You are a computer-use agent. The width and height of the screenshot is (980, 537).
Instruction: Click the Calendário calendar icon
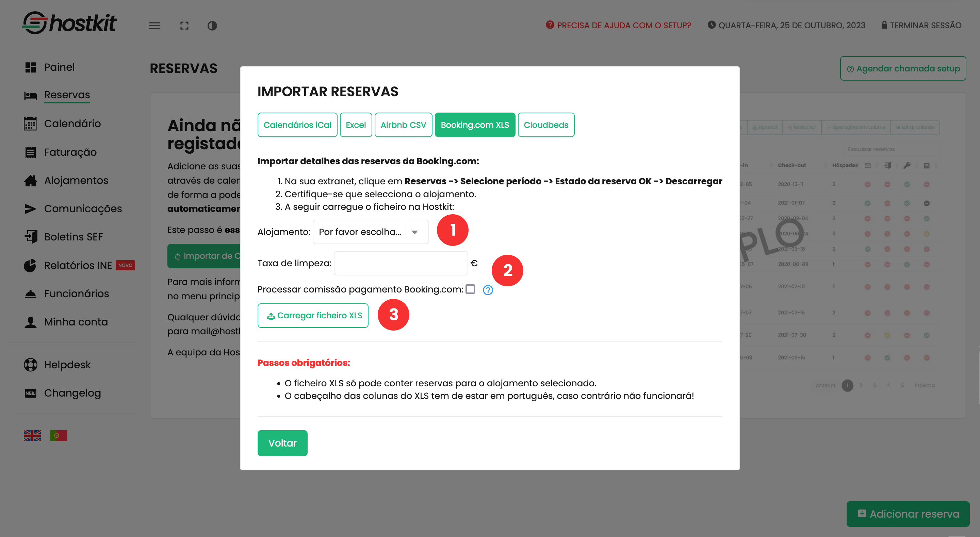(30, 123)
